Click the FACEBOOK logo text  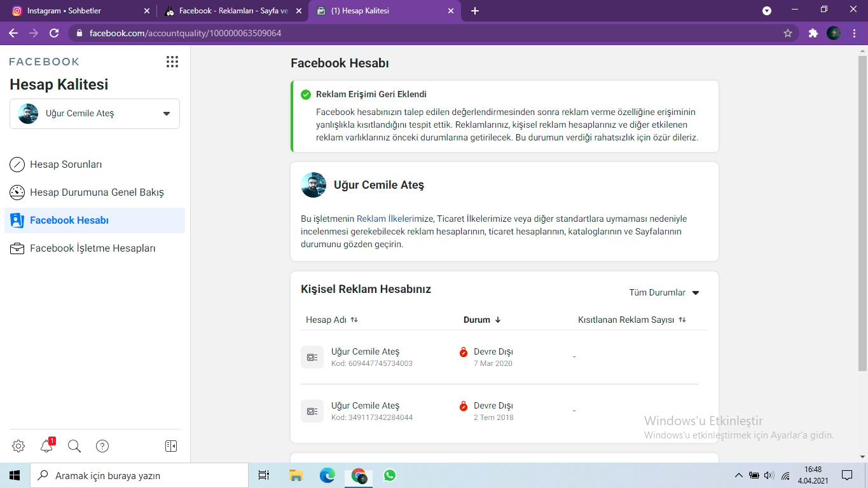tap(45, 62)
